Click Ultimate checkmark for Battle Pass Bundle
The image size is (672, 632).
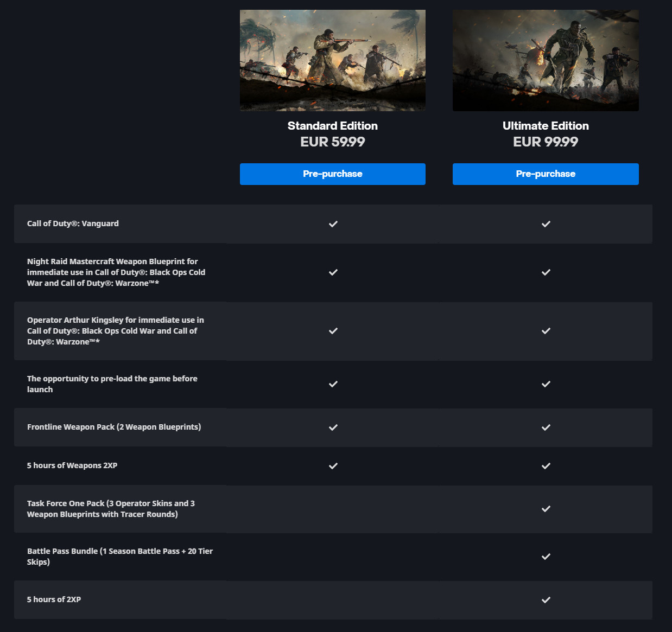click(546, 557)
